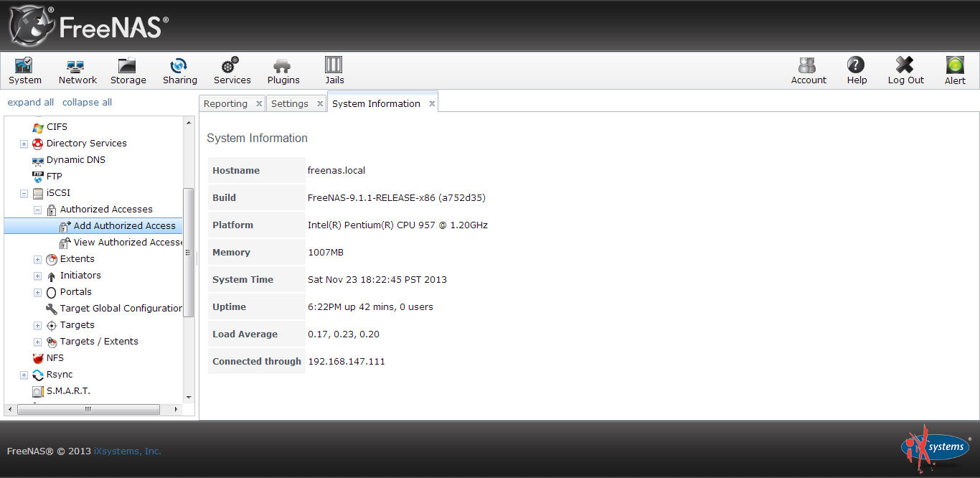
Task: Open the Sharing toolbar icon
Action: (x=179, y=65)
